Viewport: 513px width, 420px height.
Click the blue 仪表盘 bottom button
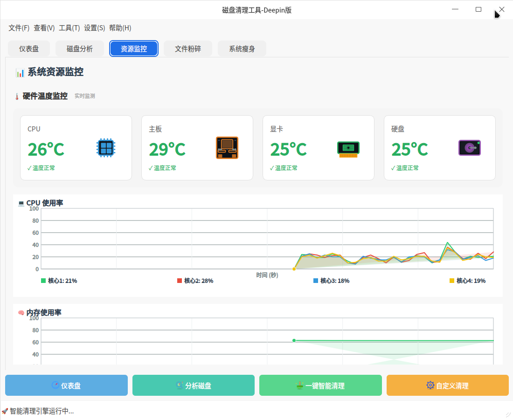point(66,386)
